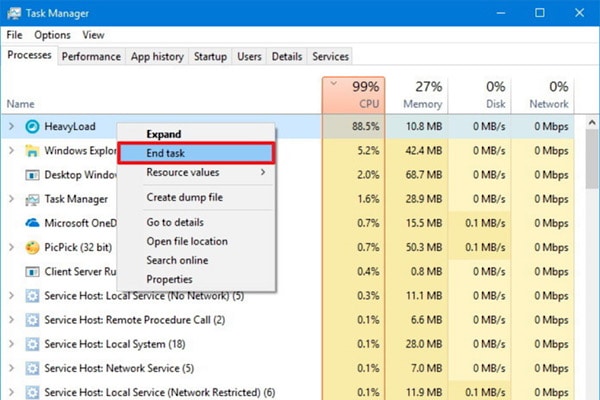The image size is (600, 400).
Task: Click gear icon for Service Host: Local Service (Network Restricted)
Action: (x=32, y=392)
